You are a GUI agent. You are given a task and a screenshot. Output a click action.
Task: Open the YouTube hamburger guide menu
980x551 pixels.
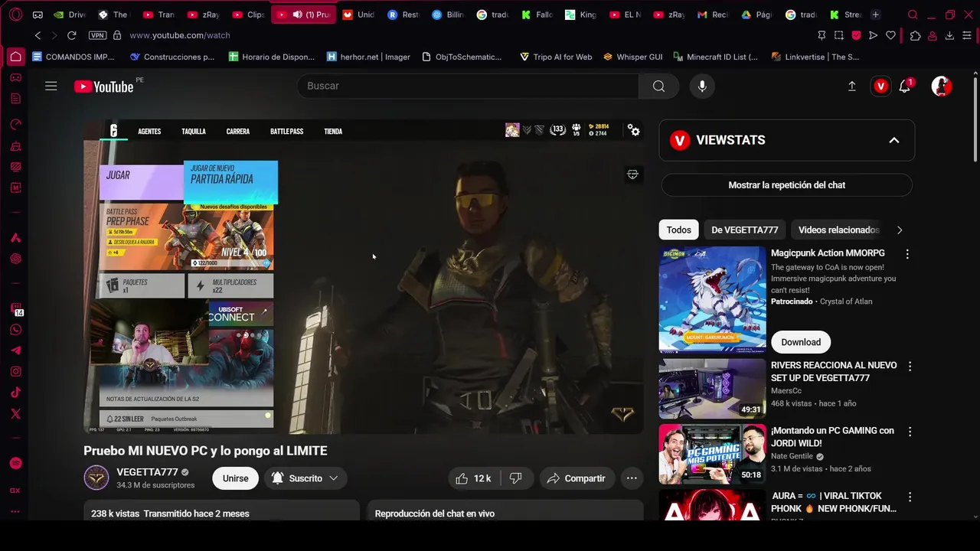(x=51, y=86)
